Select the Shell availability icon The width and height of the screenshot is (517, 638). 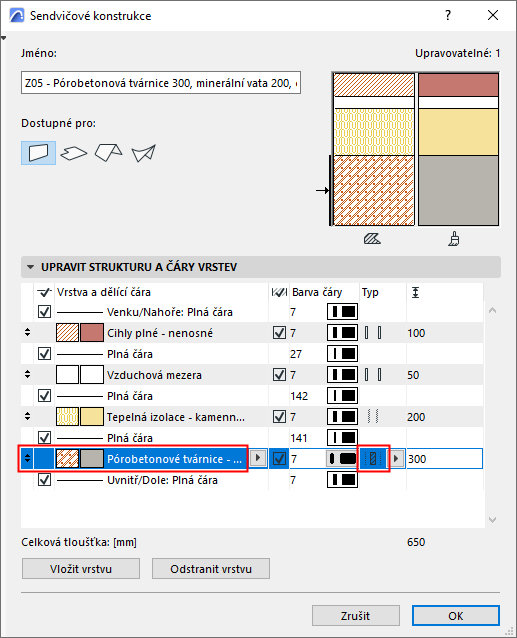click(x=144, y=153)
